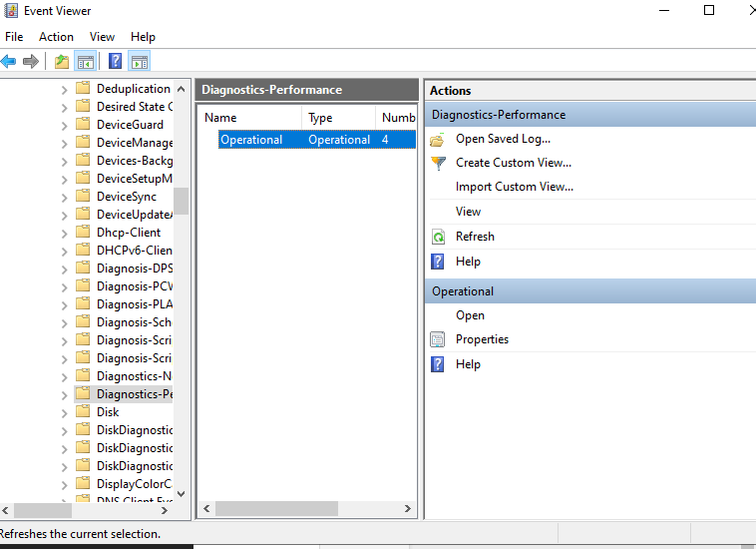Expand the Diagnosis-DPS tree node

pyautogui.click(x=64, y=270)
